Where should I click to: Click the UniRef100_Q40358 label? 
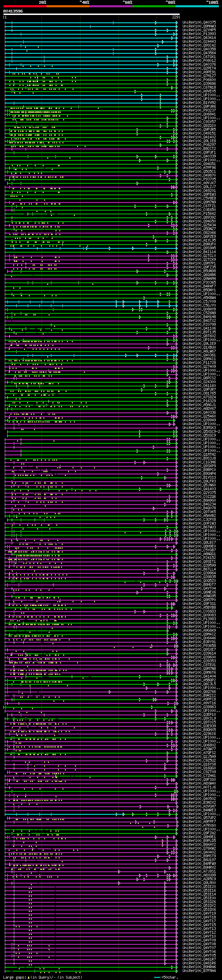coord(199,49)
